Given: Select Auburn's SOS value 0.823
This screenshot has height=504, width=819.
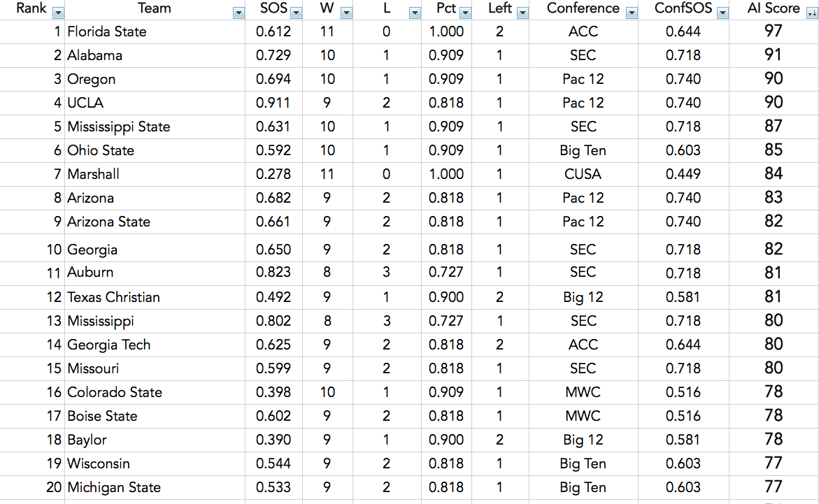Looking at the screenshot, I should 273,273.
